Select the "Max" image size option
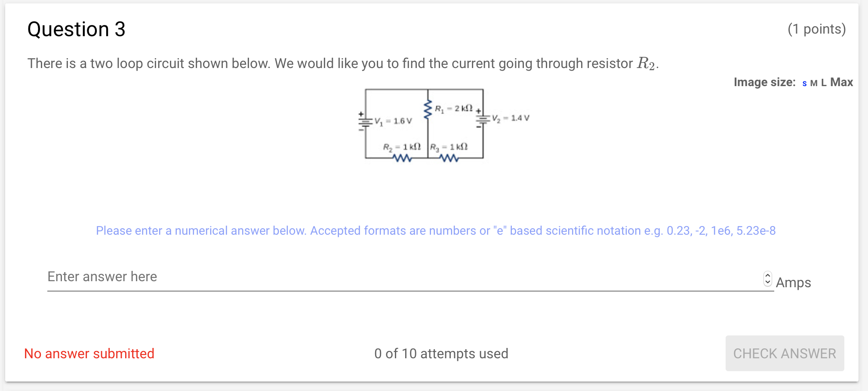The height and width of the screenshot is (391, 868). (841, 82)
